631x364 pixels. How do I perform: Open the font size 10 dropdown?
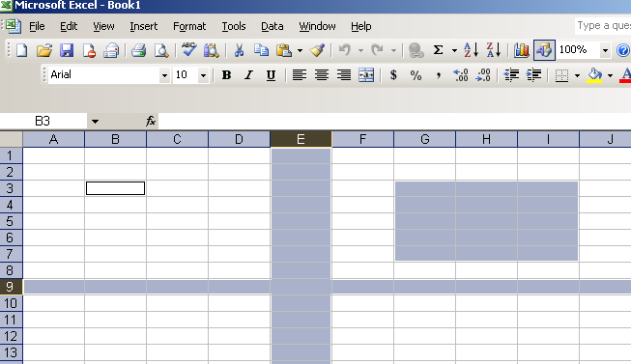[203, 75]
